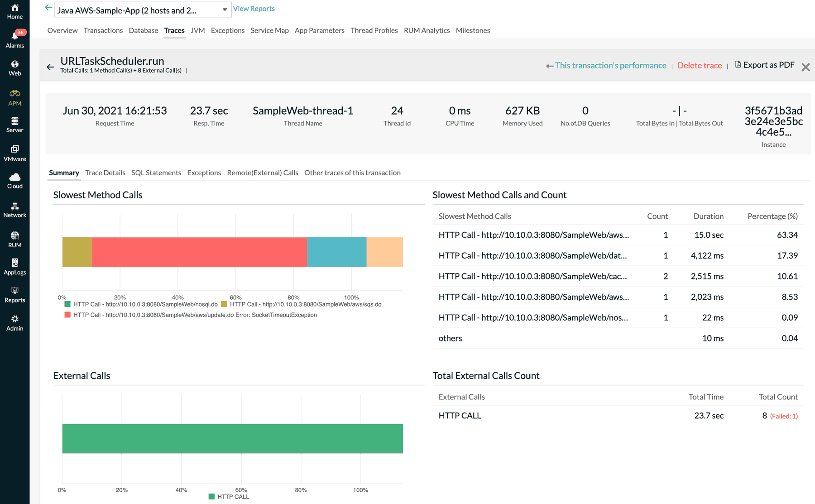This screenshot has width=815, height=504.
Task: Click Export as PDF
Action: point(764,65)
